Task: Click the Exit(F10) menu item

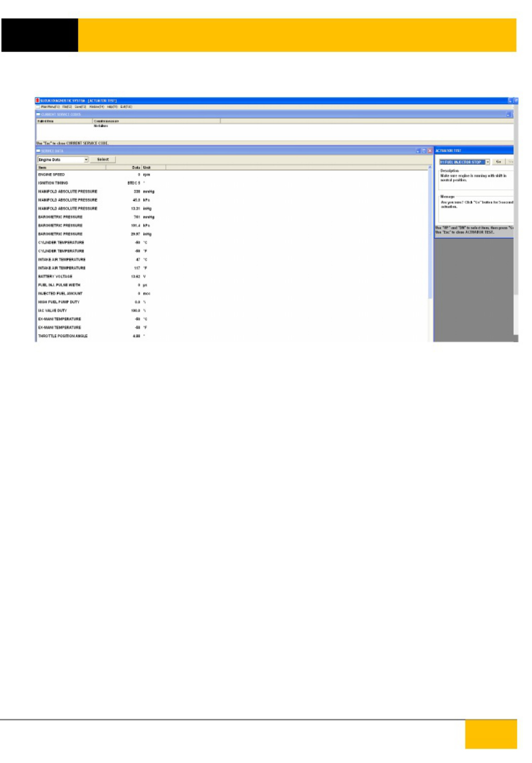Action: click(126, 107)
